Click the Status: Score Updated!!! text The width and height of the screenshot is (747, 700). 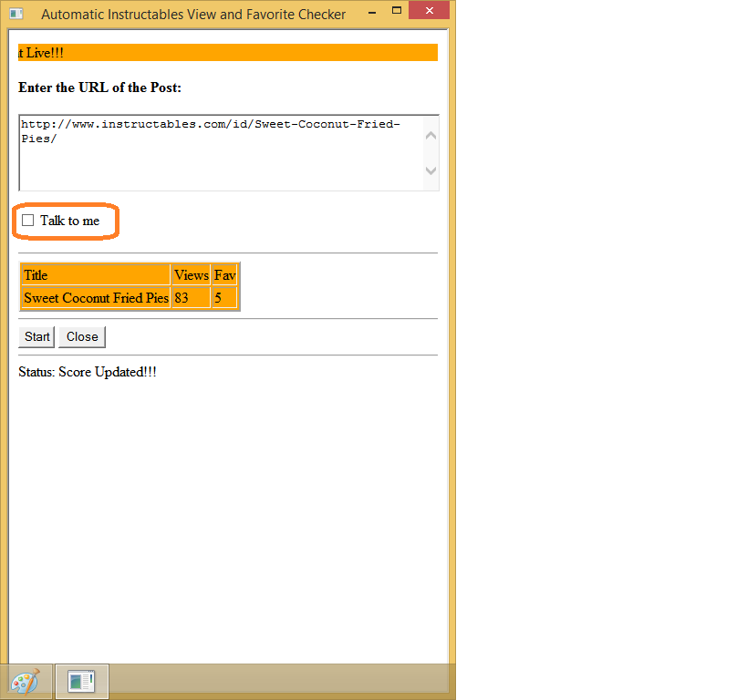tap(88, 372)
